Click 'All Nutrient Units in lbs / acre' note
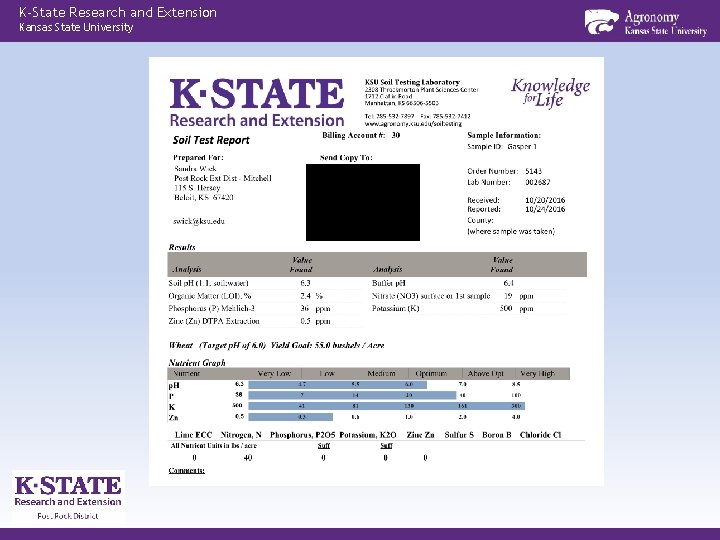This screenshot has height=540, width=720. pyautogui.click(x=214, y=445)
